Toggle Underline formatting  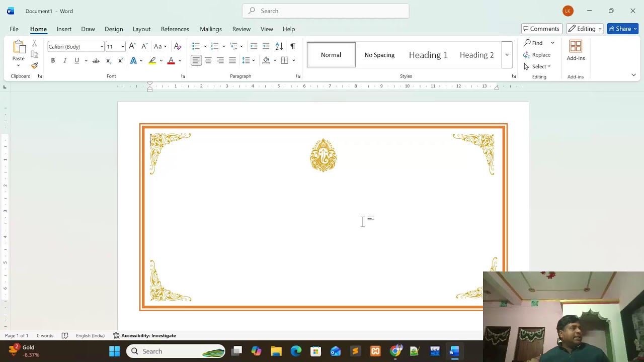(x=77, y=60)
